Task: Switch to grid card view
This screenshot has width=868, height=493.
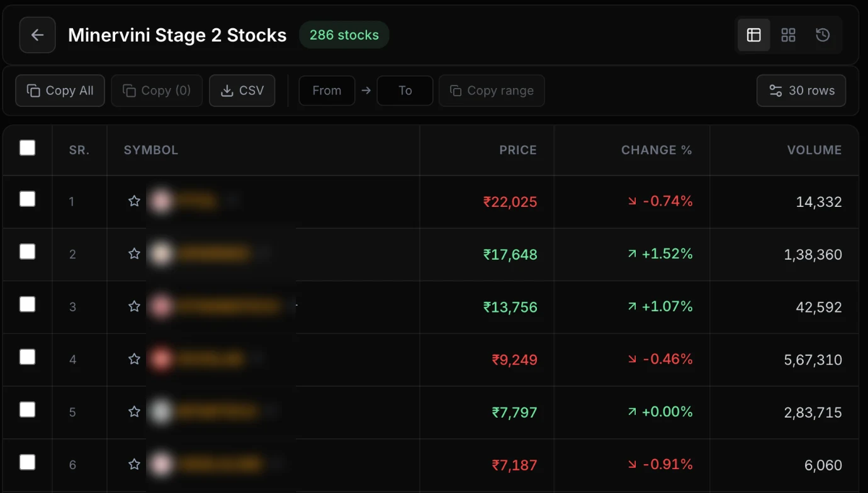Action: pos(788,35)
